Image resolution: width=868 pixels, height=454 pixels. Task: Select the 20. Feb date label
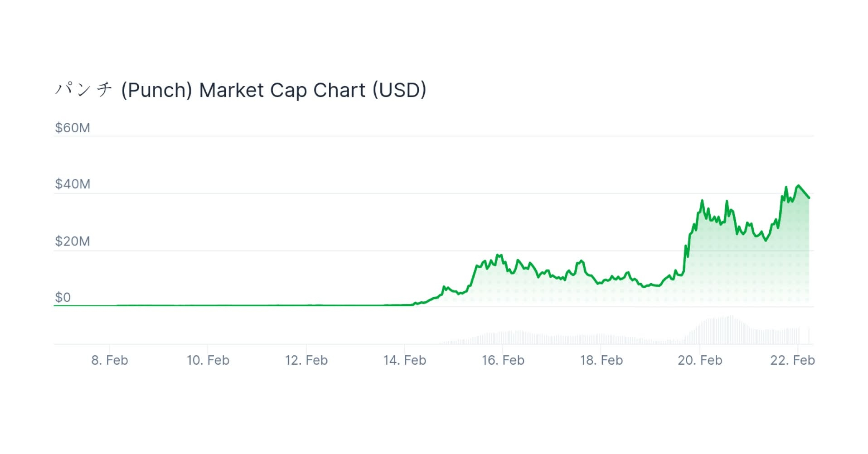(700, 360)
